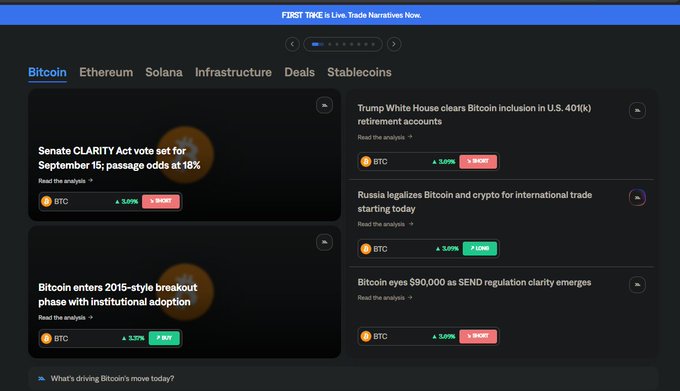Buy BTC on the 2015-style breakout card
The width and height of the screenshot is (680, 391).
164,338
